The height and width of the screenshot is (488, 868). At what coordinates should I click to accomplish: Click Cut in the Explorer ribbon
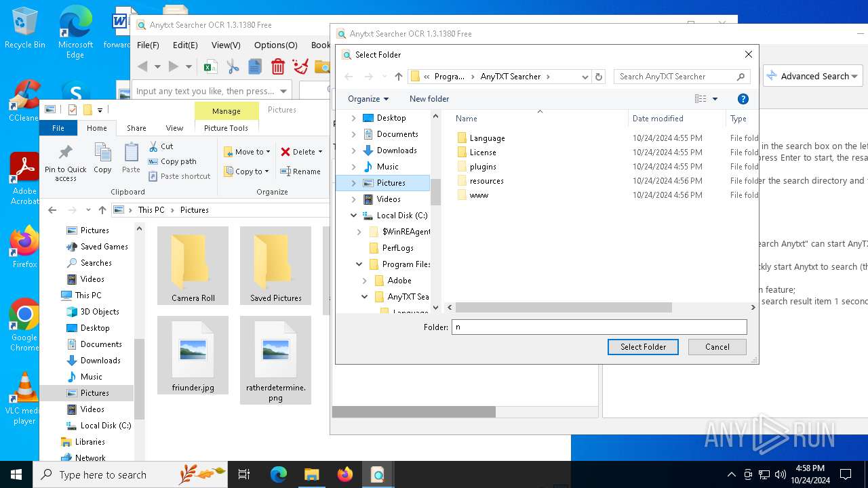coord(161,146)
